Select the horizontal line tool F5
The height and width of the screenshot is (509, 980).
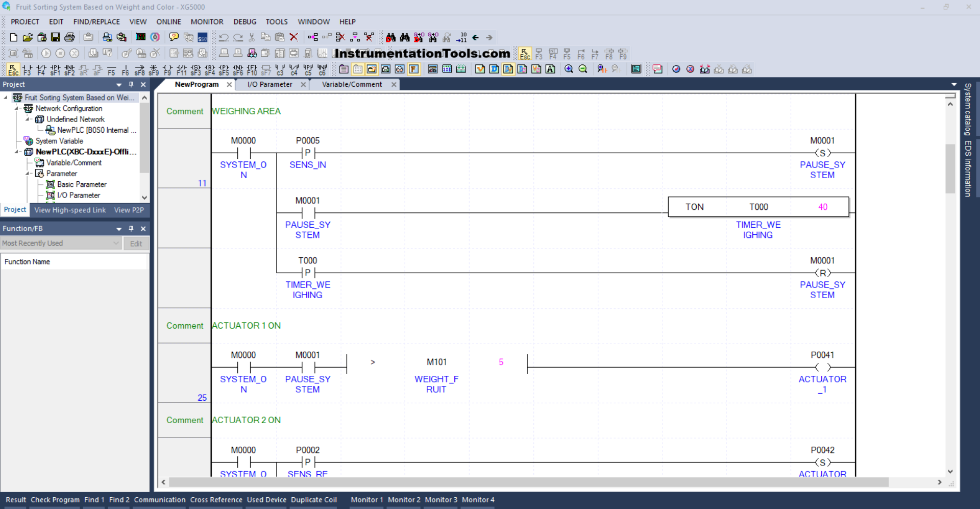click(x=111, y=69)
